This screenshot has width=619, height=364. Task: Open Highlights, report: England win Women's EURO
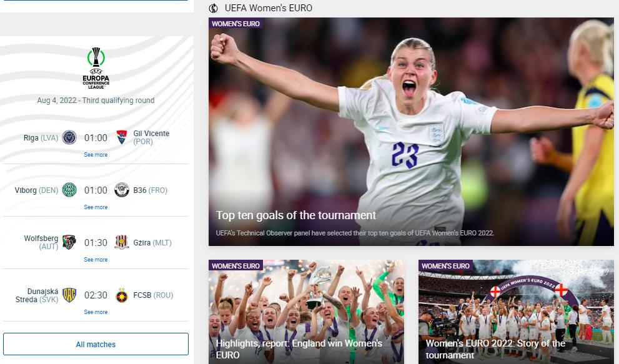coord(299,349)
